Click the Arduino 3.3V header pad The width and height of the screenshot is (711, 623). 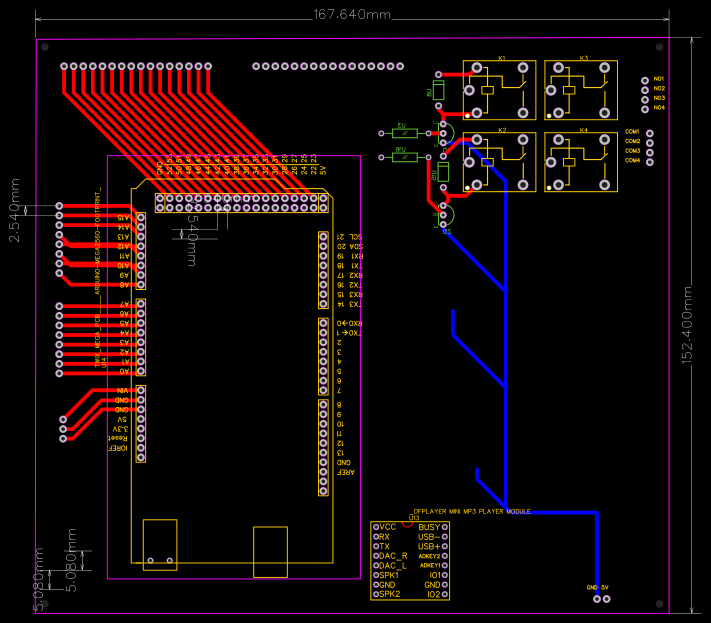point(141,429)
